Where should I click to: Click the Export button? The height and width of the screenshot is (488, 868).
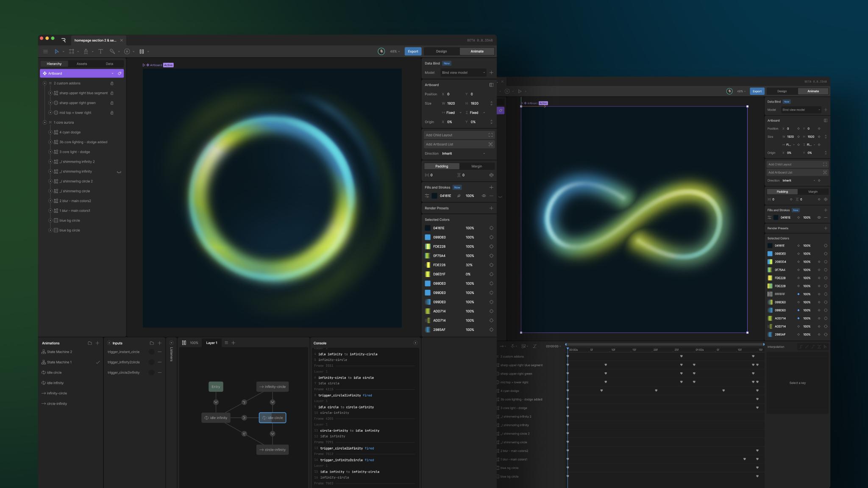click(413, 51)
